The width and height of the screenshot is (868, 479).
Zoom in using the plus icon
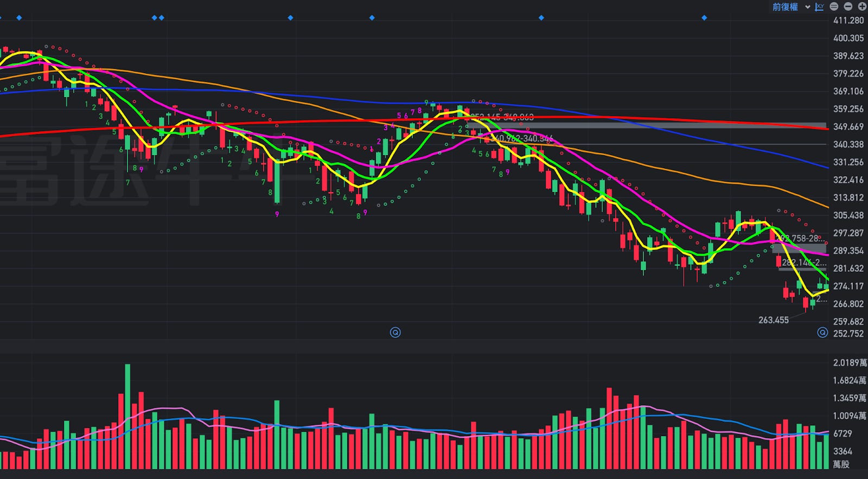click(862, 7)
